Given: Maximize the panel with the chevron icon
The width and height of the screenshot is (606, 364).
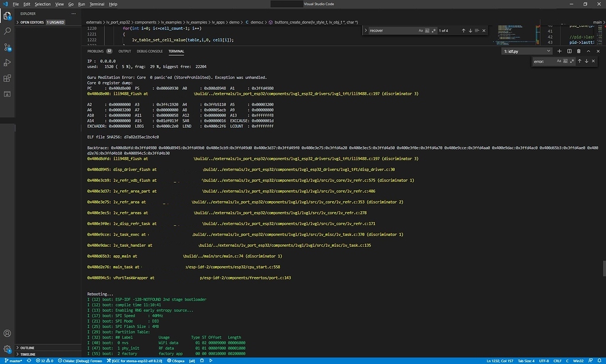Looking at the screenshot, I should [588, 51].
